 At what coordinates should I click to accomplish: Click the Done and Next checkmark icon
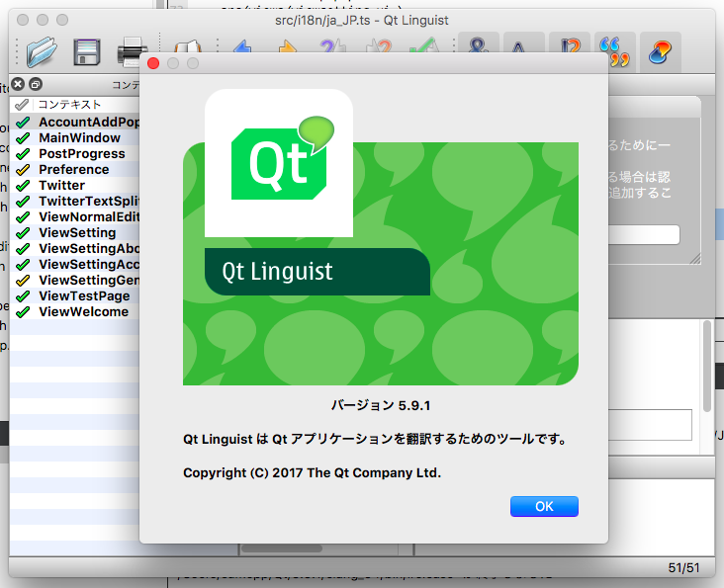coord(423,46)
